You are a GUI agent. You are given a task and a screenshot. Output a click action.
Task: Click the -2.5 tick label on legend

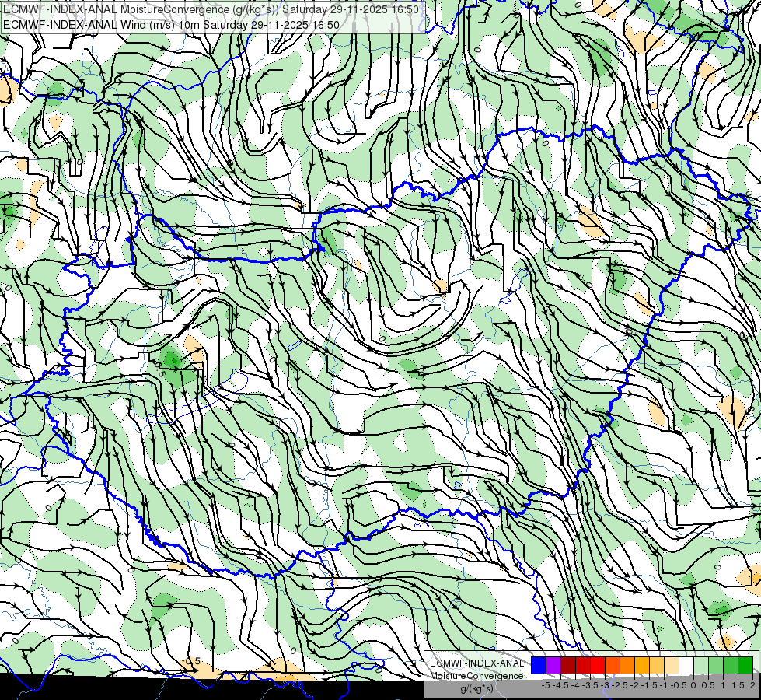[621, 685]
